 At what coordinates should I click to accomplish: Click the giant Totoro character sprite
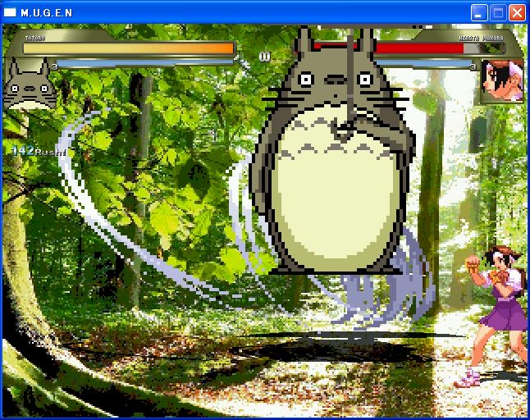coord(333,152)
